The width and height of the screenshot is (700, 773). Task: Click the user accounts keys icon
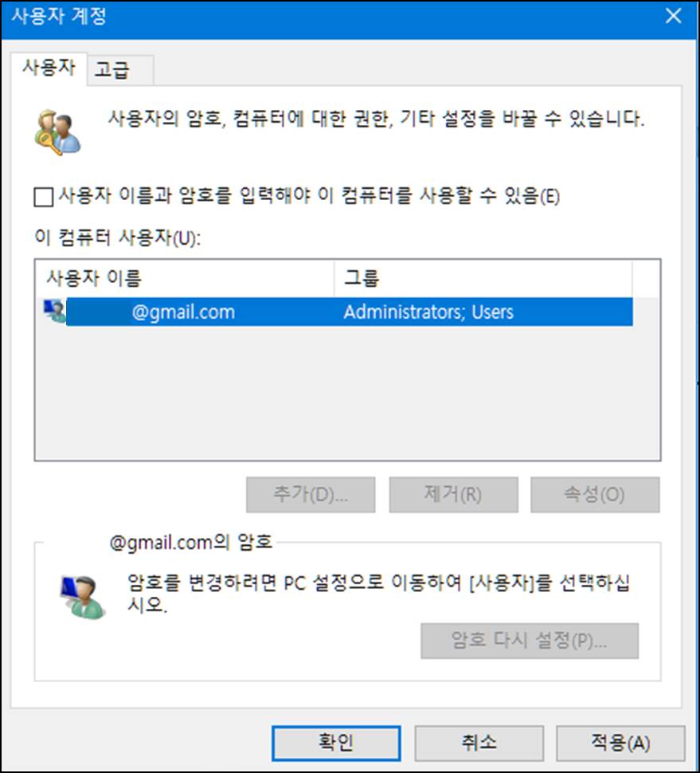pyautogui.click(x=57, y=132)
